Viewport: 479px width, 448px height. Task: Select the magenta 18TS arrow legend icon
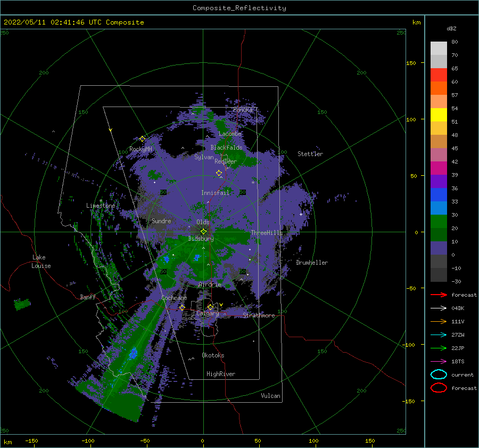click(439, 362)
